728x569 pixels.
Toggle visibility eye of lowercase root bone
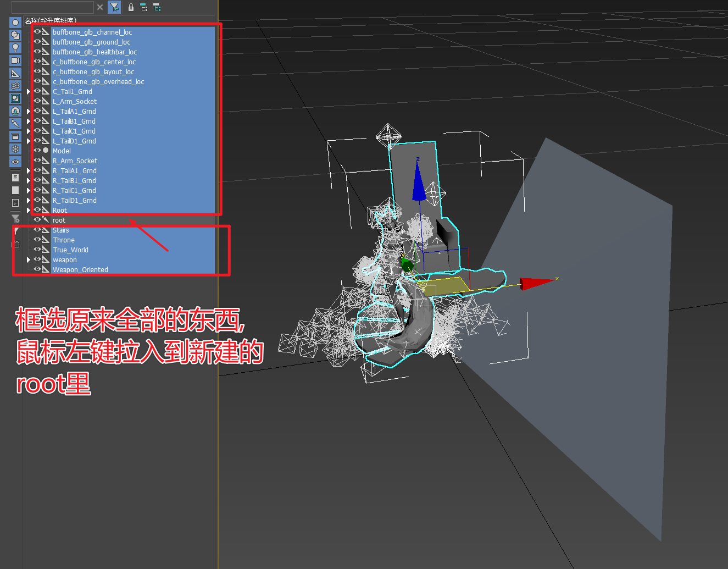(x=37, y=219)
